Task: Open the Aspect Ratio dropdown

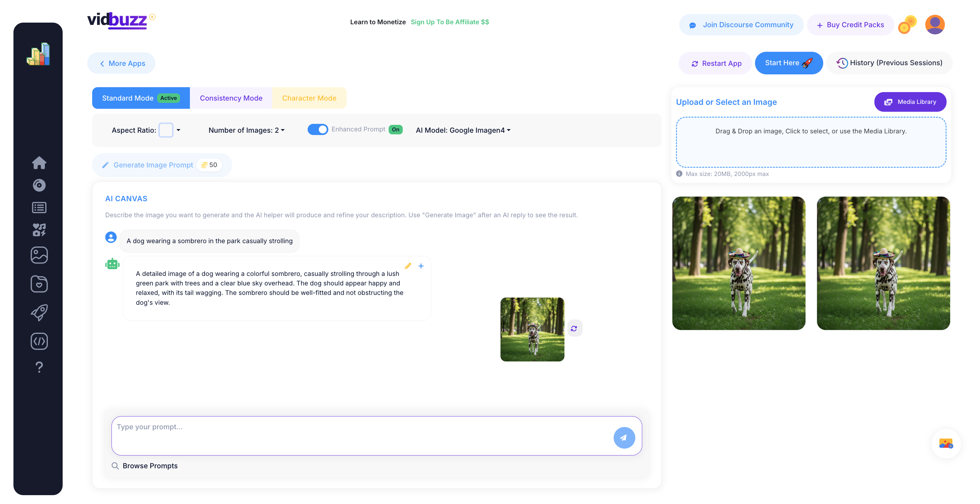Action: tap(178, 130)
